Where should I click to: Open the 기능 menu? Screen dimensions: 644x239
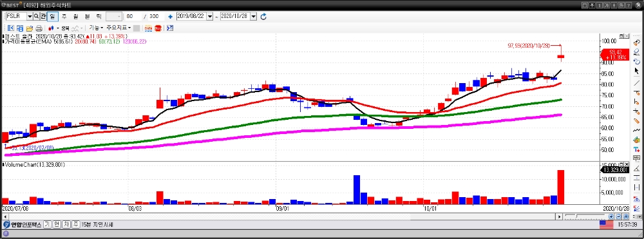[x=96, y=28]
